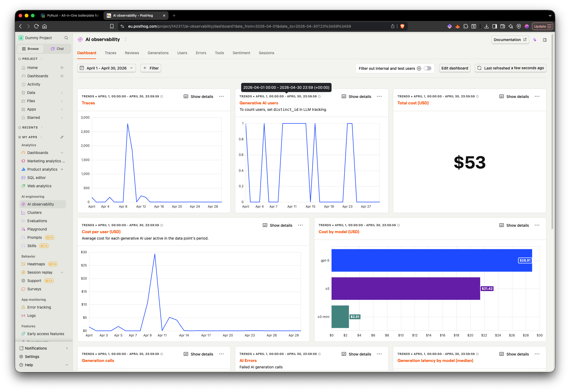Click the $53 total cost value

click(x=470, y=162)
